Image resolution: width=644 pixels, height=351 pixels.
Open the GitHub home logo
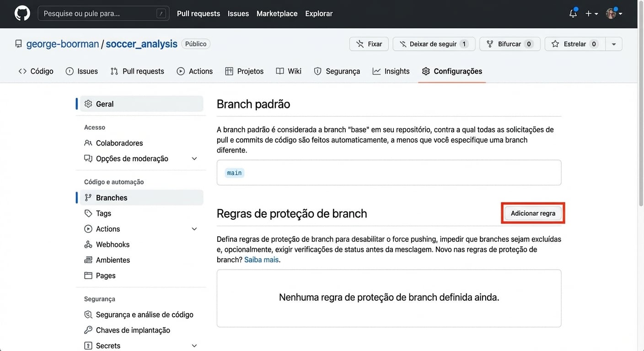[22, 13]
